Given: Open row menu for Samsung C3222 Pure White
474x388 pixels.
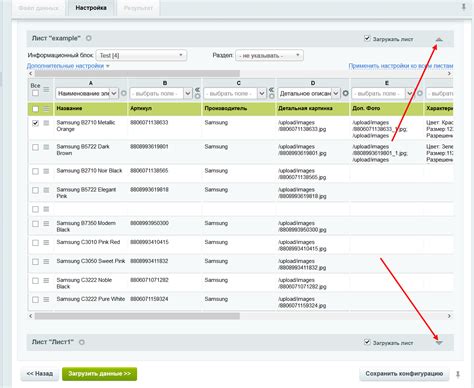Looking at the screenshot, I should (x=46, y=300).
